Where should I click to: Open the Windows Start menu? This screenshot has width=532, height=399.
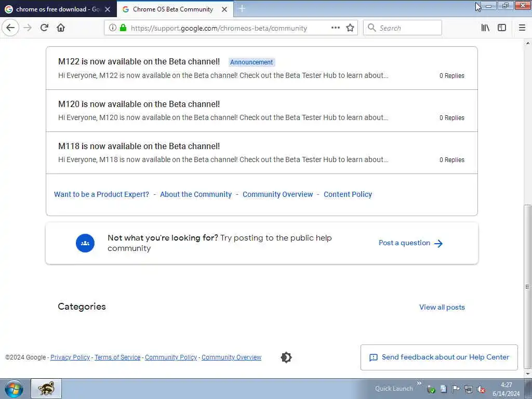coord(14,389)
